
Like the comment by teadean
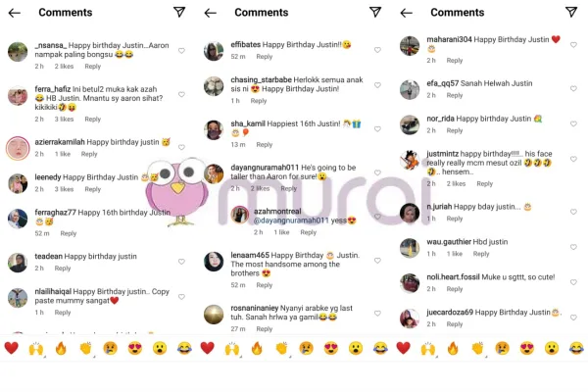tap(181, 262)
